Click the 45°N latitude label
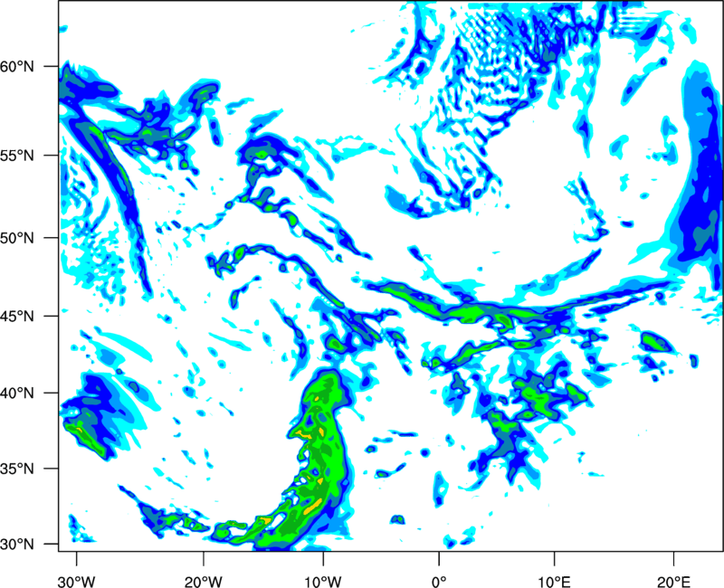 pyautogui.click(x=17, y=316)
